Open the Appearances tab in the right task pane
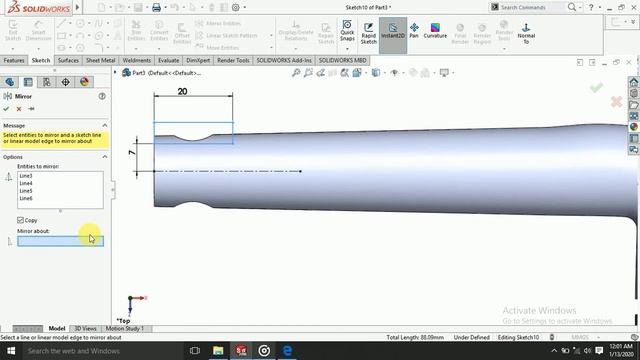The width and height of the screenshot is (640, 360). tap(633, 127)
